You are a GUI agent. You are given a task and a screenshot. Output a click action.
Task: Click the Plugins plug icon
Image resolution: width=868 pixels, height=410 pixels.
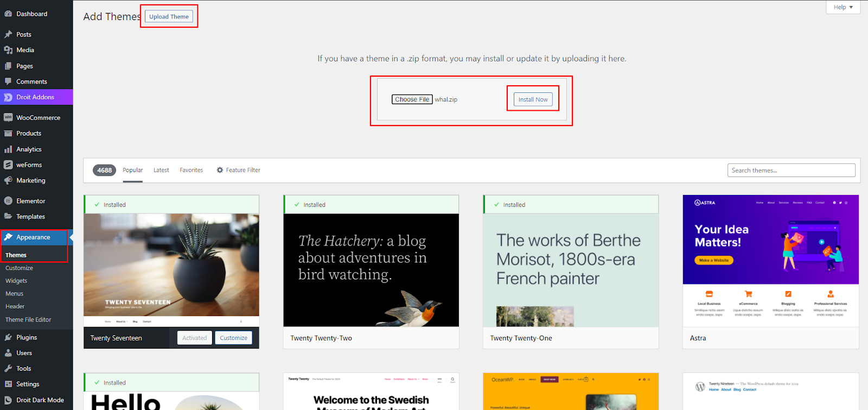click(x=8, y=337)
